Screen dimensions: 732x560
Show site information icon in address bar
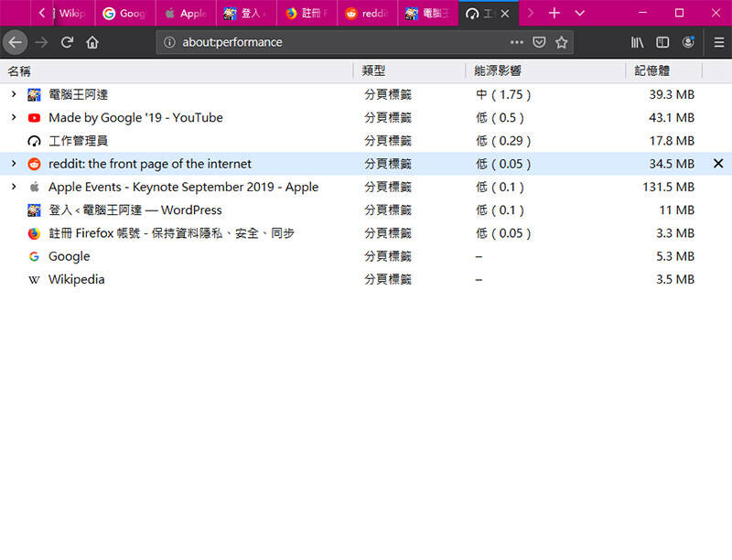(x=169, y=42)
